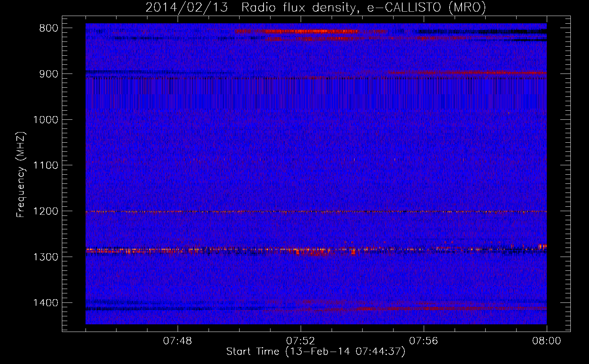Select the 1000 frequency axis label
This screenshot has width=589, height=364.
point(46,120)
